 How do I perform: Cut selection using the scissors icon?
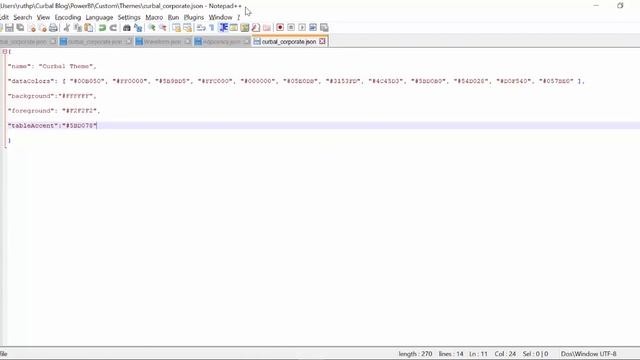point(67,28)
